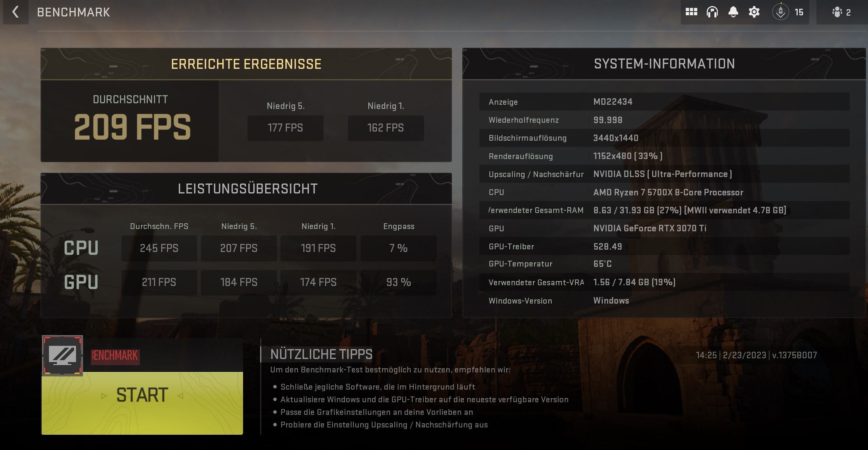The height and width of the screenshot is (450, 868).
Task: Click the rank level number 15
Action: [799, 12]
